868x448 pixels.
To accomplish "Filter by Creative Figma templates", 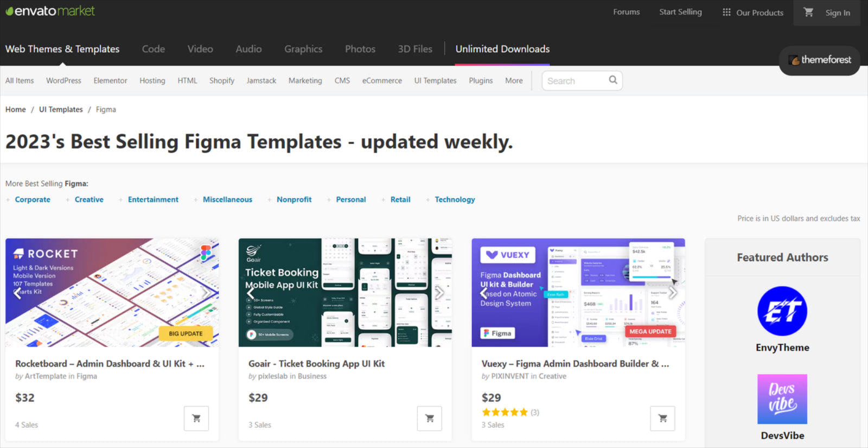I will point(89,199).
